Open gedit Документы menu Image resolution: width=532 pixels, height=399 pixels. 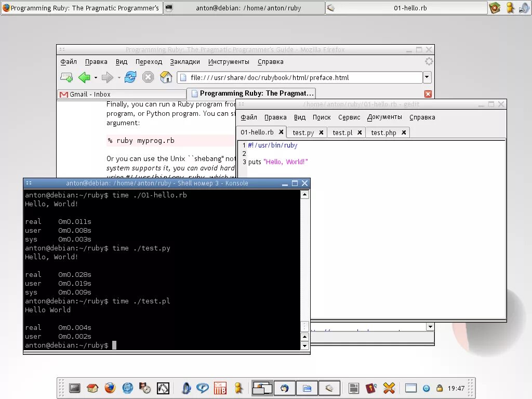point(384,117)
